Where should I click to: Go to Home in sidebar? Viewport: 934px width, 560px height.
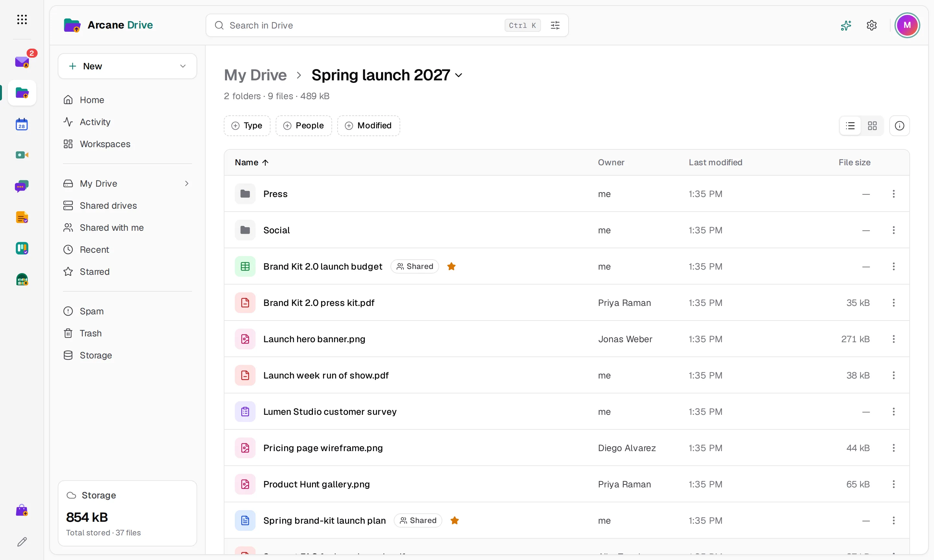[127, 100]
